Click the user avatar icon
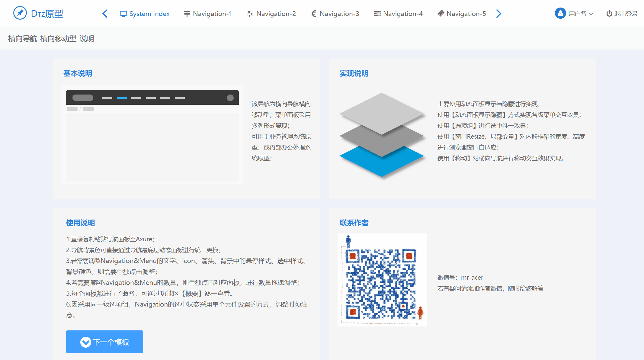The image size is (644, 360). [x=560, y=13]
